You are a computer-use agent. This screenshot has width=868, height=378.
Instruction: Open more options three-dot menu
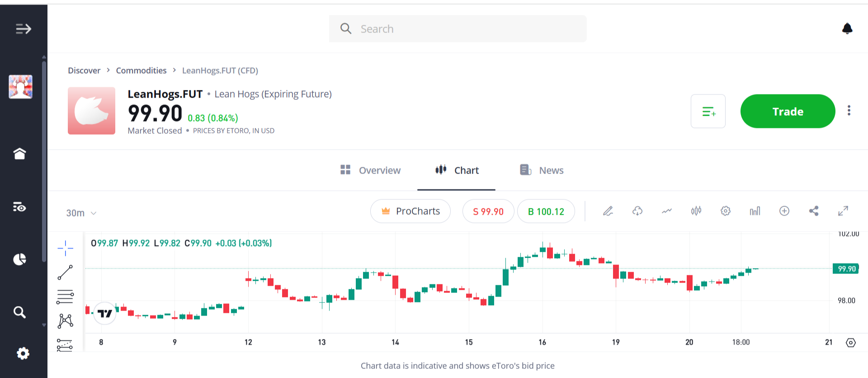coord(849,111)
